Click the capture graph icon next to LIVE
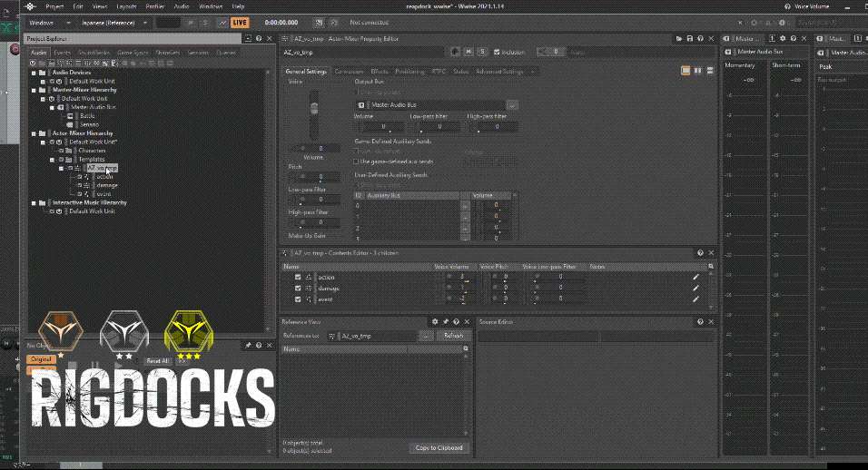 [x=222, y=23]
